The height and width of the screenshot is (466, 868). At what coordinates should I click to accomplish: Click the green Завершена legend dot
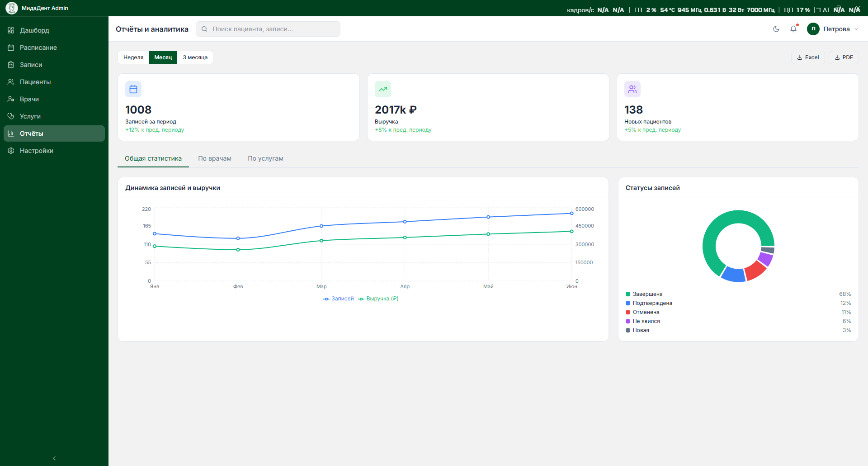(x=628, y=294)
